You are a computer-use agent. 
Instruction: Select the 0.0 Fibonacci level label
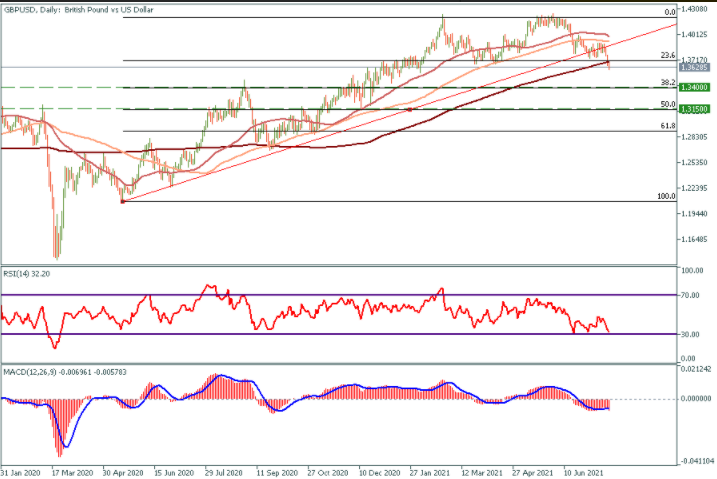click(670, 12)
